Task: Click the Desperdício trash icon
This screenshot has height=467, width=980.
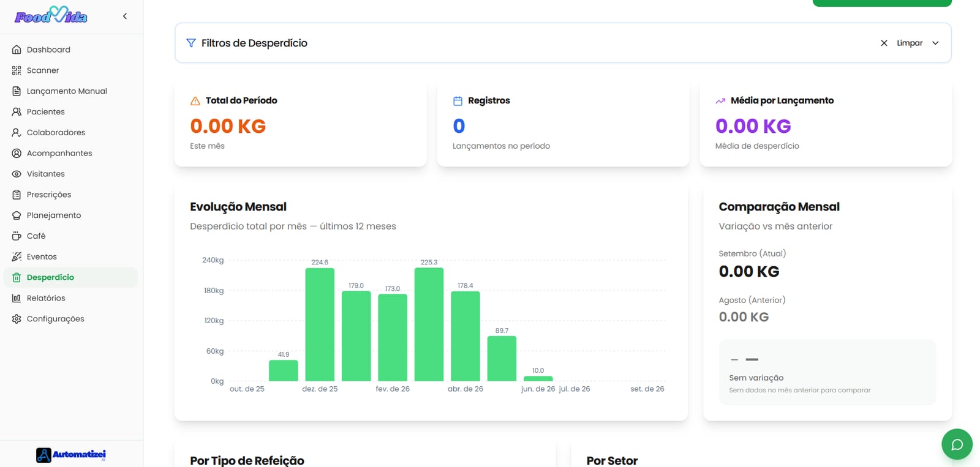Action: click(17, 277)
